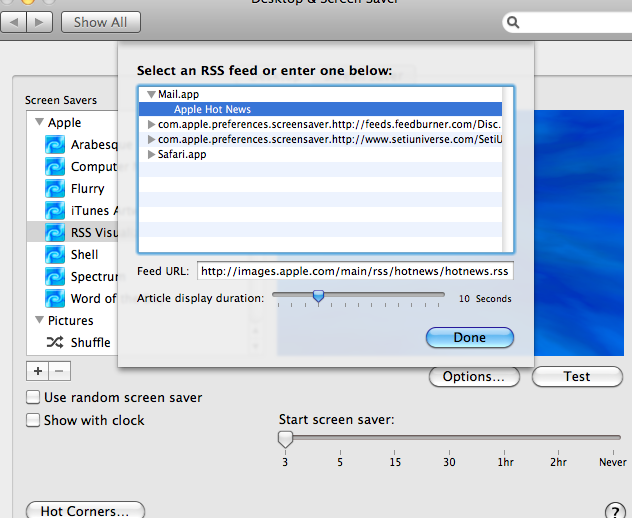Viewport: 632px width, 518px height.
Task: Click the Show All button
Action: [100, 22]
